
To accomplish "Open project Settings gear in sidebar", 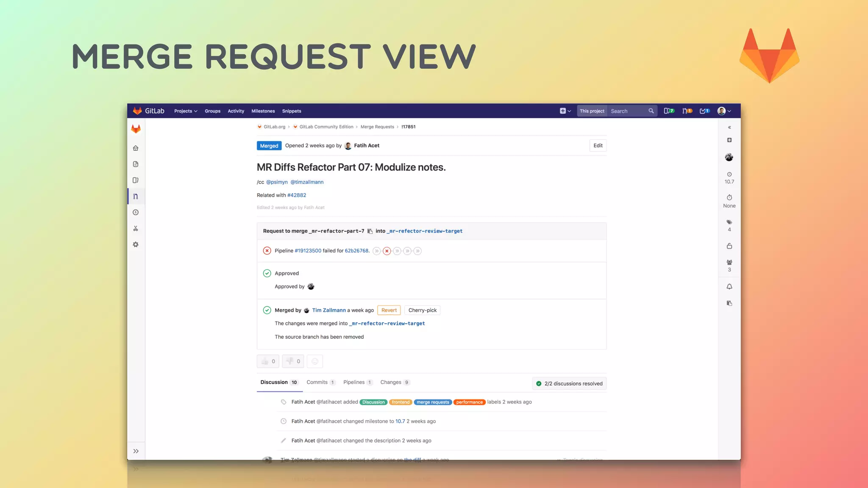I will tap(136, 245).
